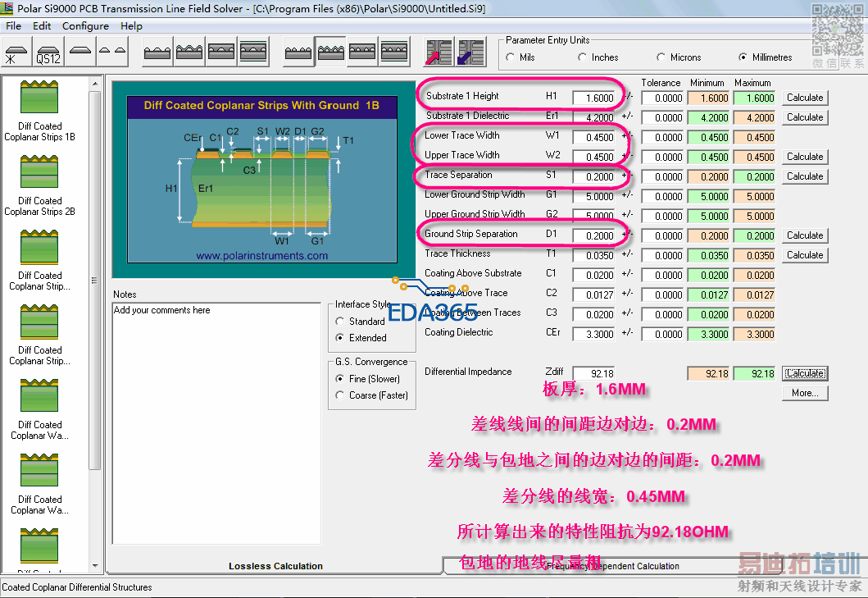This screenshot has width=868, height=598.
Task: Click the structure list scrollbar thumb
Action: click(94, 280)
